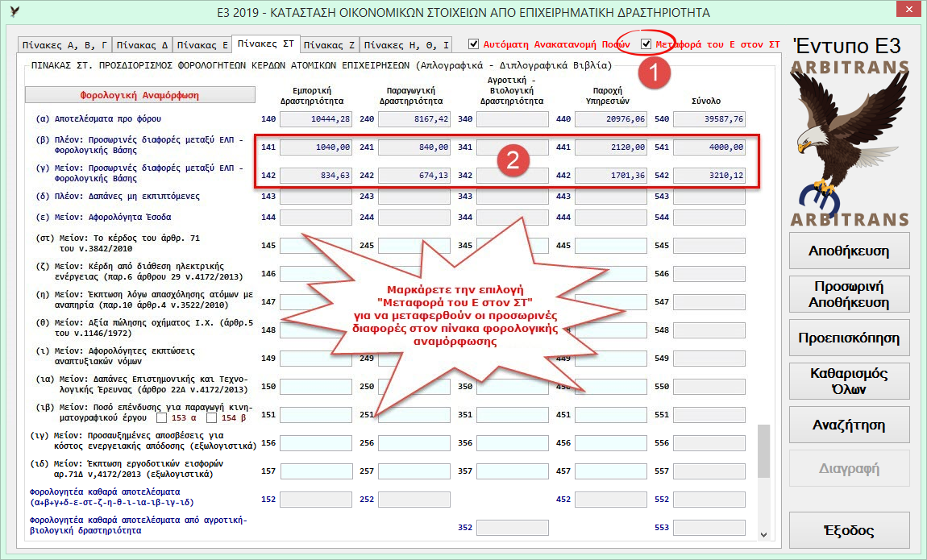Click the '(δ) Πλέον: Δαπάνες μη εκπιπτόμενες' label
Image resolution: width=927 pixels, height=560 pixels.
click(118, 196)
